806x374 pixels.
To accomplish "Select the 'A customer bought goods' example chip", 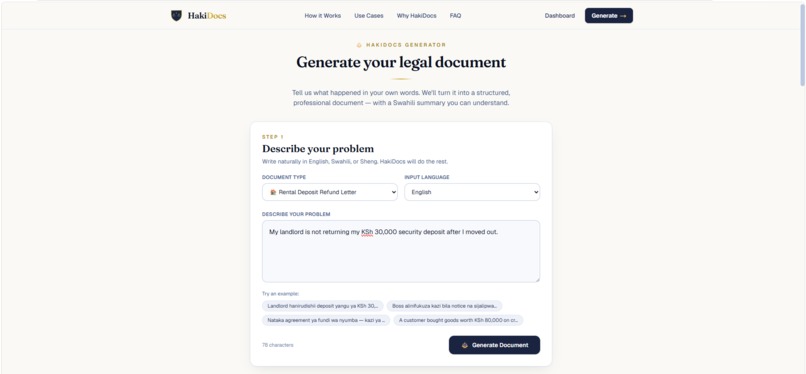I will click(x=459, y=320).
